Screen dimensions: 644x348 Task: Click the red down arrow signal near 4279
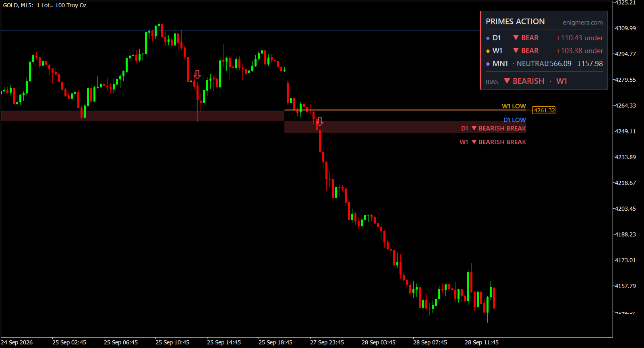coord(197,75)
